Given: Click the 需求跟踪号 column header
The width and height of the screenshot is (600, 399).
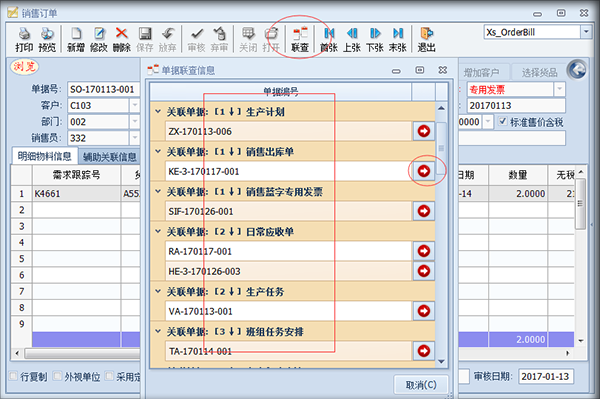Looking at the screenshot, I should tap(77, 175).
